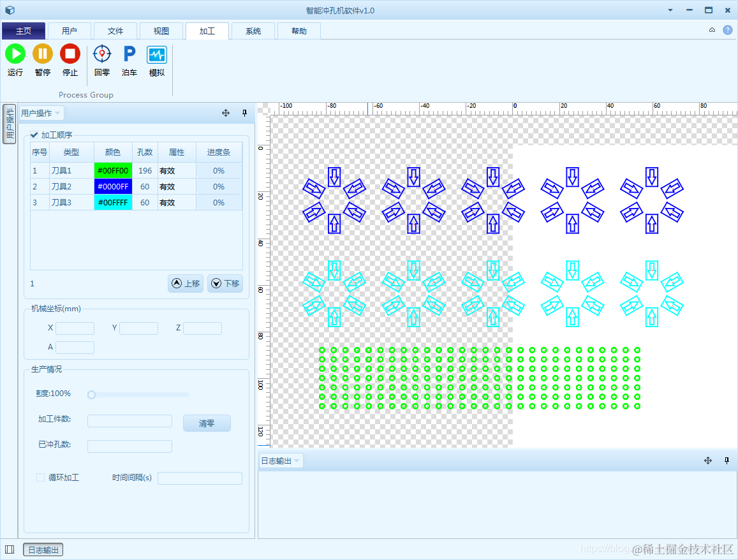The width and height of the screenshot is (738, 560).
Task: Expand the 用户操作 panel title dropdown
Action: point(57,113)
